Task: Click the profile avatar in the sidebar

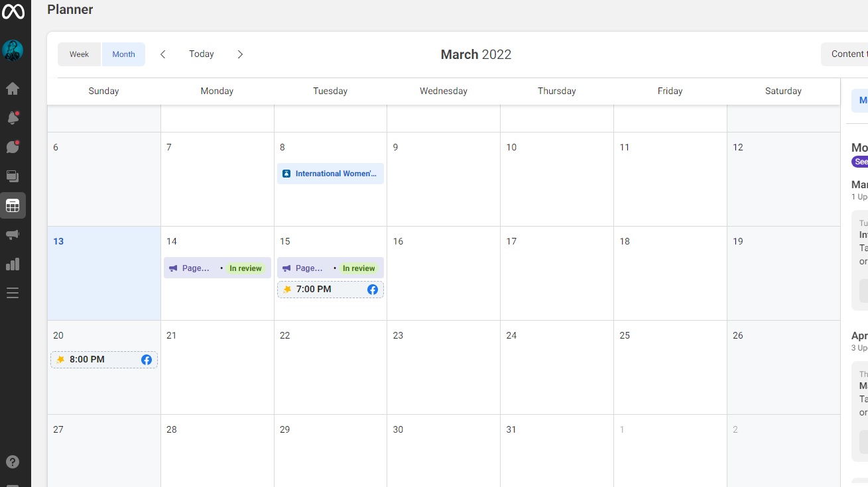Action: pos(13,50)
